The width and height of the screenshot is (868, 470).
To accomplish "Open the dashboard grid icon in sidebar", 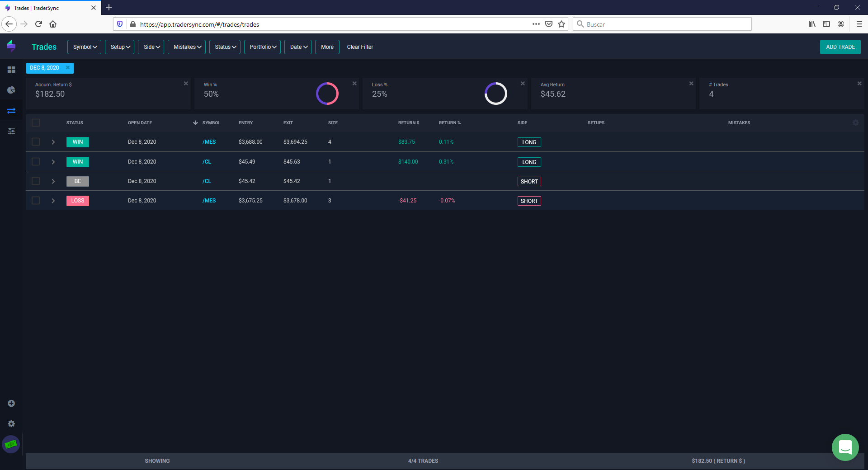I will click(11, 70).
